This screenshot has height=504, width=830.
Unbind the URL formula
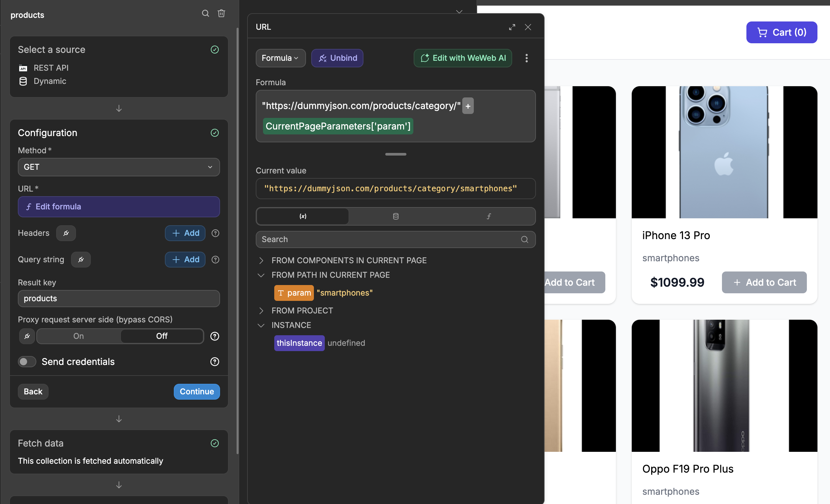click(x=337, y=58)
